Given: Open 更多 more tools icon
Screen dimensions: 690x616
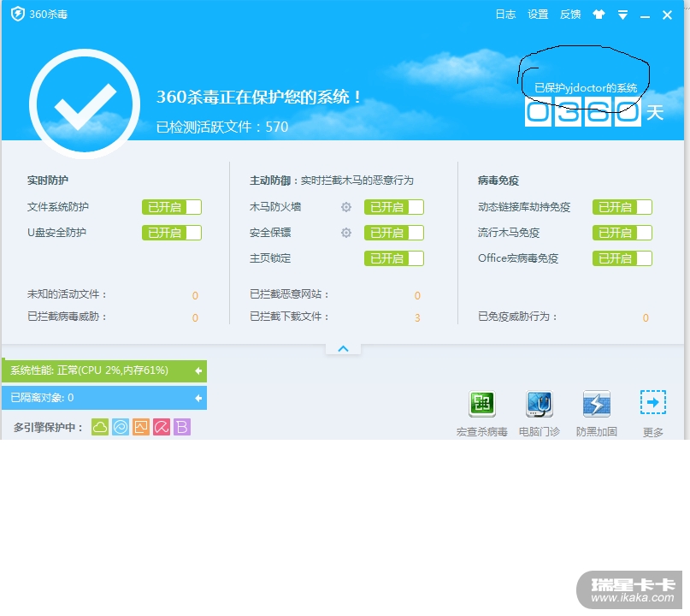Looking at the screenshot, I should click(653, 402).
